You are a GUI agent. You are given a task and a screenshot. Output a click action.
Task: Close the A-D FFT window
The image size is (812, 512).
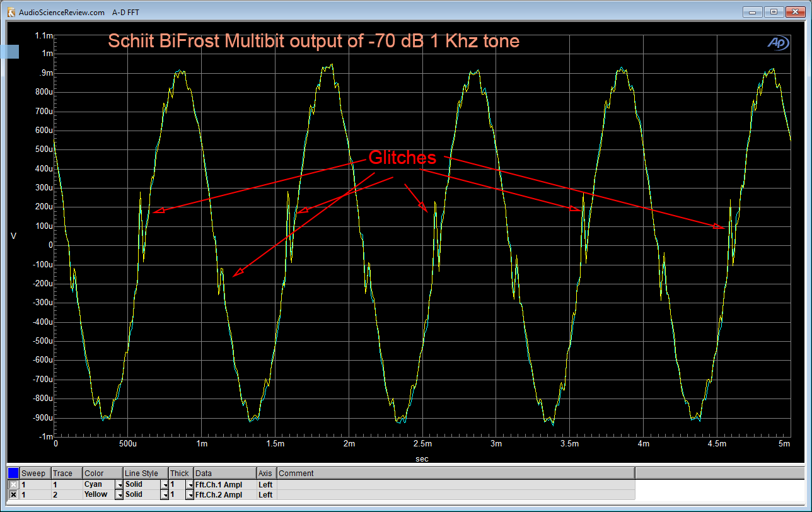[x=794, y=11]
